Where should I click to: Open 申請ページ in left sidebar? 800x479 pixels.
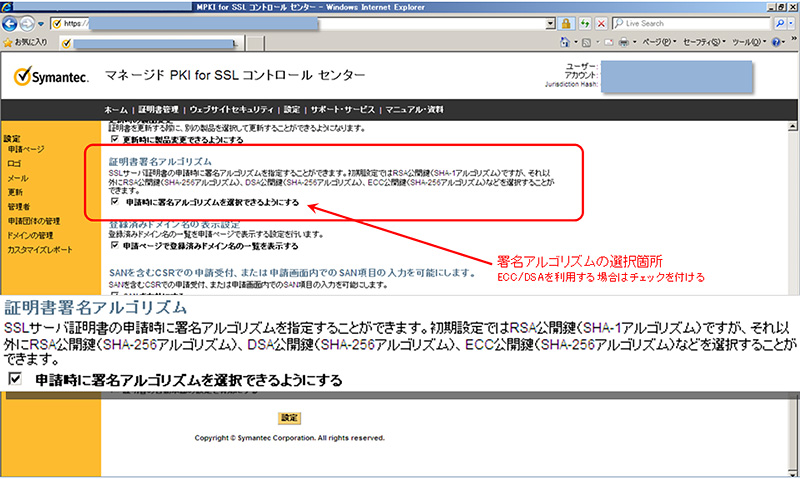click(26, 149)
